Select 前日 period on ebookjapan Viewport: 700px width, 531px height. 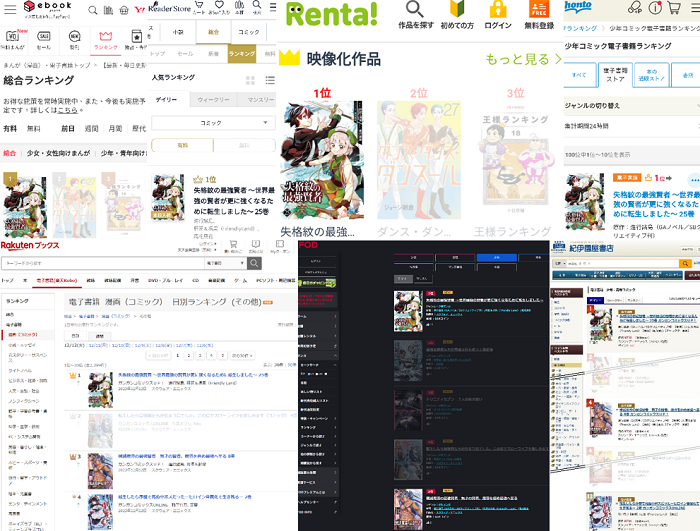click(x=68, y=129)
